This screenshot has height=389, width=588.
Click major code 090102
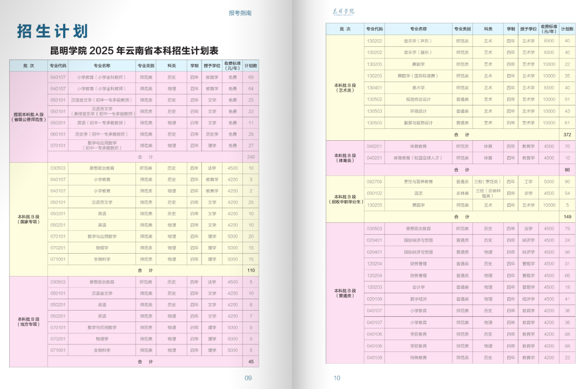tap(374, 193)
